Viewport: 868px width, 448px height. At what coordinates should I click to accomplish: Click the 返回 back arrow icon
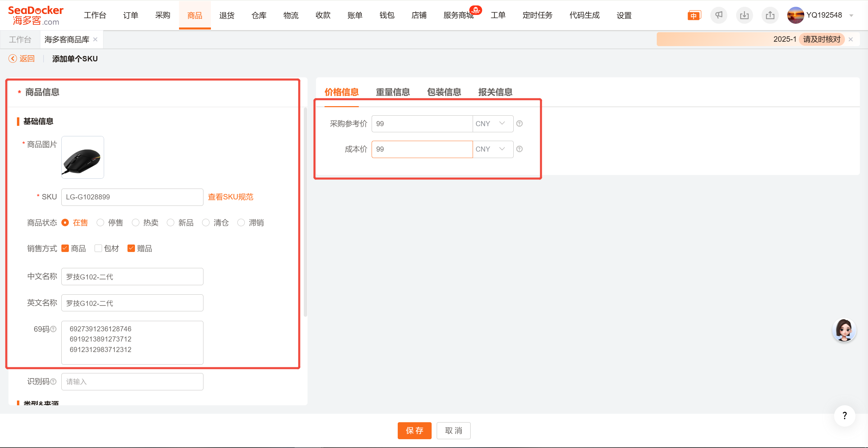(x=13, y=59)
